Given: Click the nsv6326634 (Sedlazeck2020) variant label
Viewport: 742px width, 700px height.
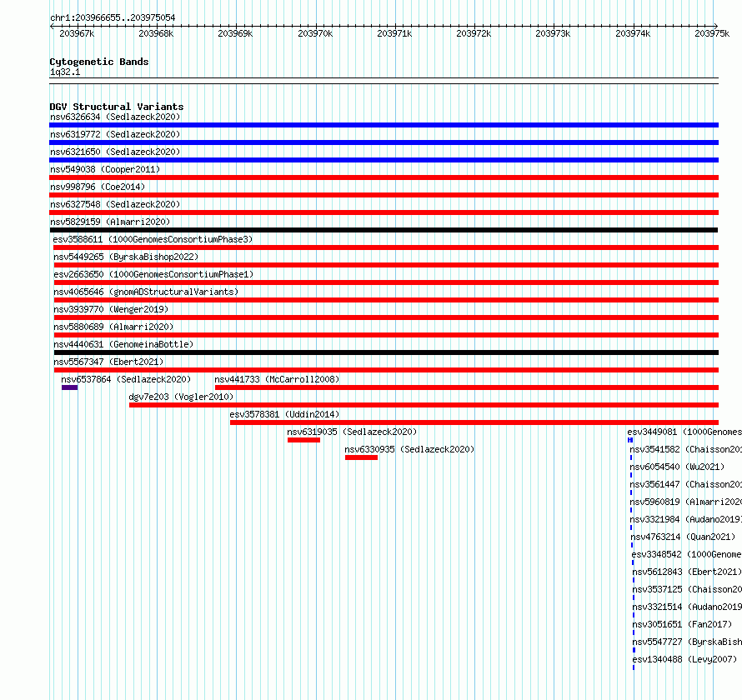Looking at the screenshot, I should [115, 117].
